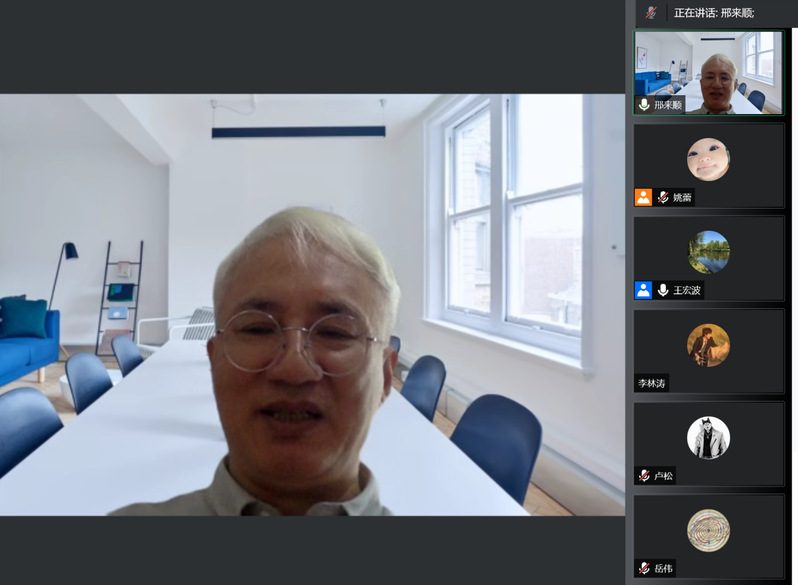The image size is (798, 585).
Task: Click 李林涛's avatar picture
Action: [x=708, y=345]
